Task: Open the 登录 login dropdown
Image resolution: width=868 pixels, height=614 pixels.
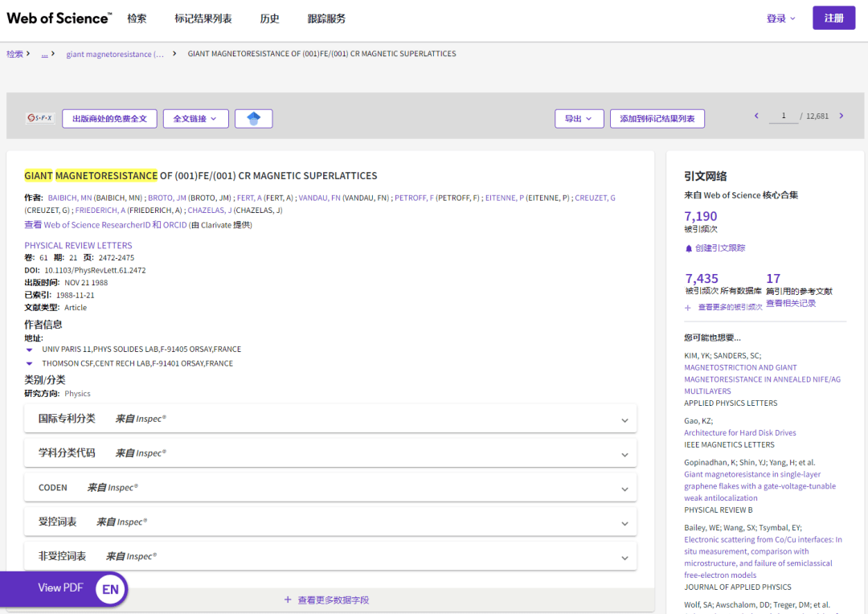Action: [x=780, y=18]
